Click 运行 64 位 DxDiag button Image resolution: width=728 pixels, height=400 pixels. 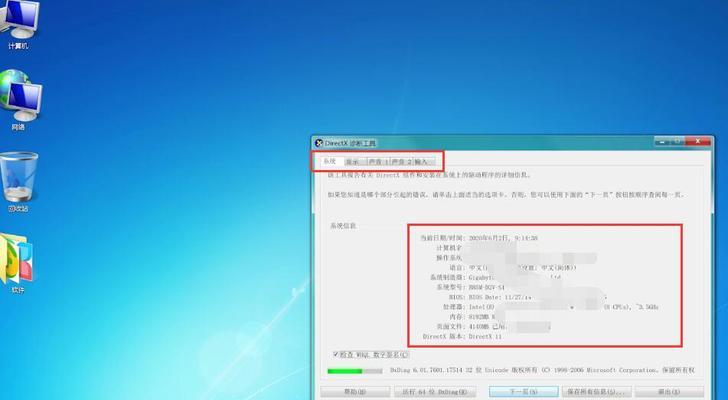pos(435,392)
